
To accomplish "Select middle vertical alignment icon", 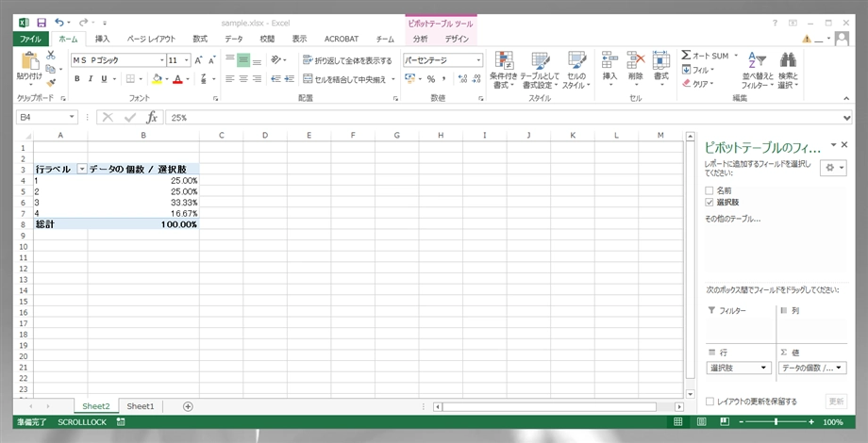I will (243, 59).
